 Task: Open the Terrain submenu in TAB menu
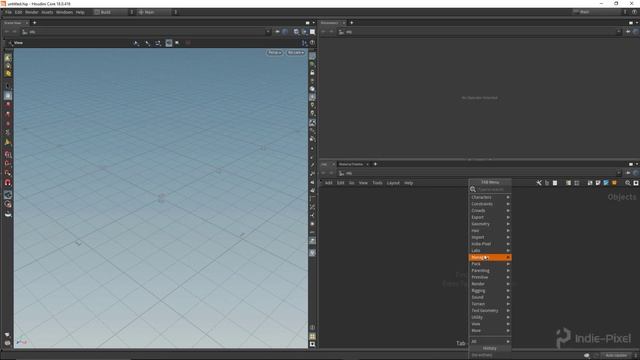pos(490,304)
